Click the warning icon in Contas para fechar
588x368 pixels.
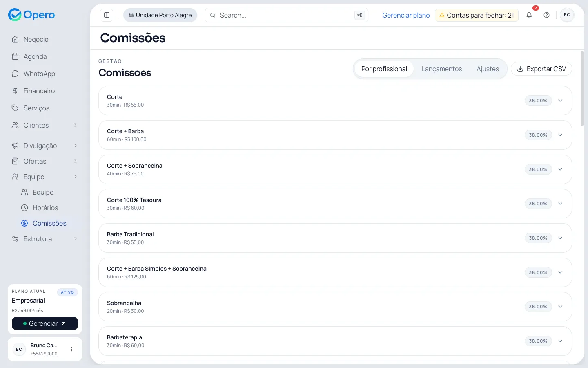coord(442,15)
